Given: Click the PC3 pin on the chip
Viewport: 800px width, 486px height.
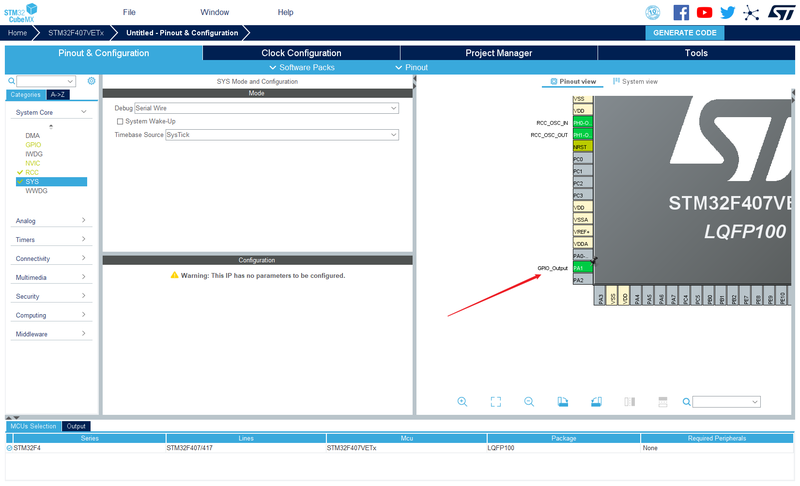Looking at the screenshot, I should 583,195.
